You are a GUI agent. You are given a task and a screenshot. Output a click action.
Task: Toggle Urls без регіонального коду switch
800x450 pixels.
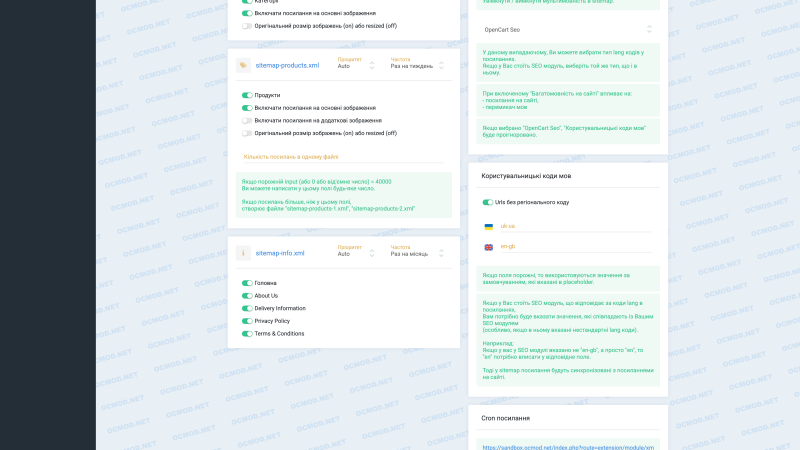[x=487, y=203]
